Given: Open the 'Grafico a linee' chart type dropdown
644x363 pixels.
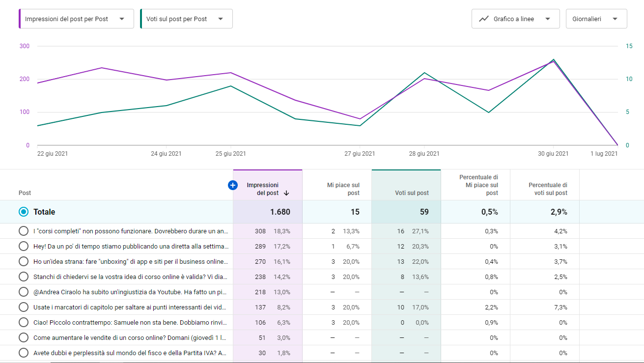Looking at the screenshot, I should [x=515, y=19].
